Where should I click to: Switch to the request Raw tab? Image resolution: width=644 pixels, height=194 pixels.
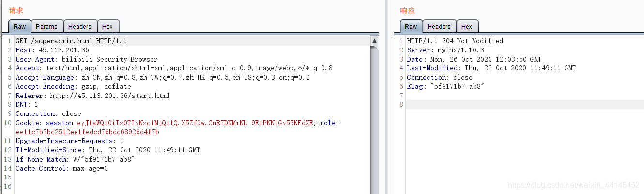point(20,27)
